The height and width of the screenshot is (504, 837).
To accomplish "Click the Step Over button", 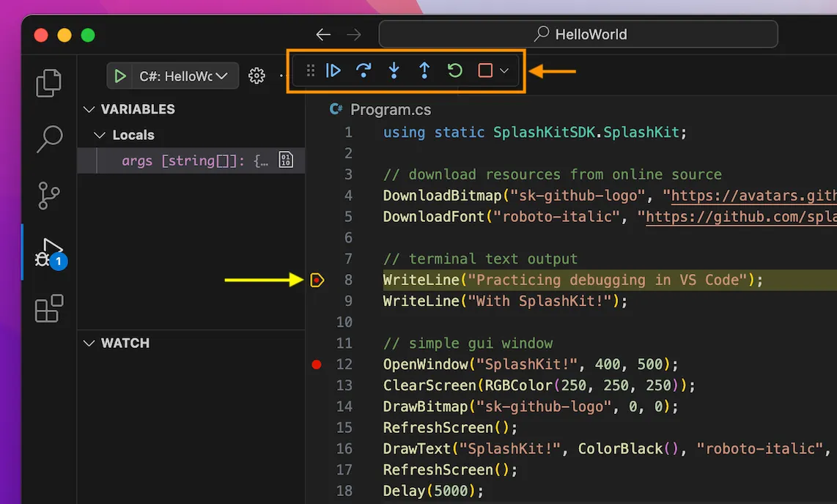I will [364, 70].
